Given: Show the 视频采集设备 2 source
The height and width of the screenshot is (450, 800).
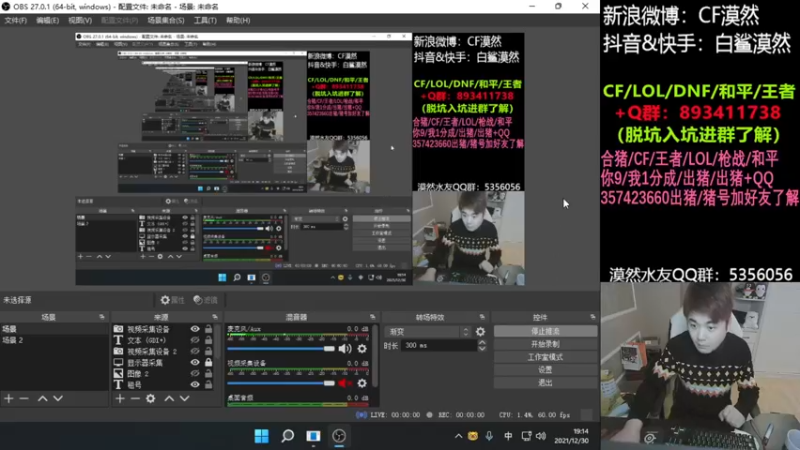Looking at the screenshot, I should tap(195, 352).
